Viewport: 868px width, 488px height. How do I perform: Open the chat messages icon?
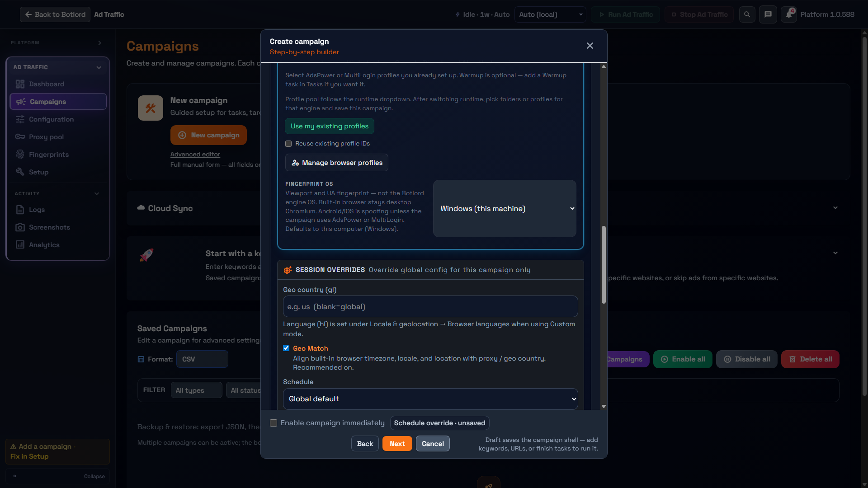[x=768, y=14]
